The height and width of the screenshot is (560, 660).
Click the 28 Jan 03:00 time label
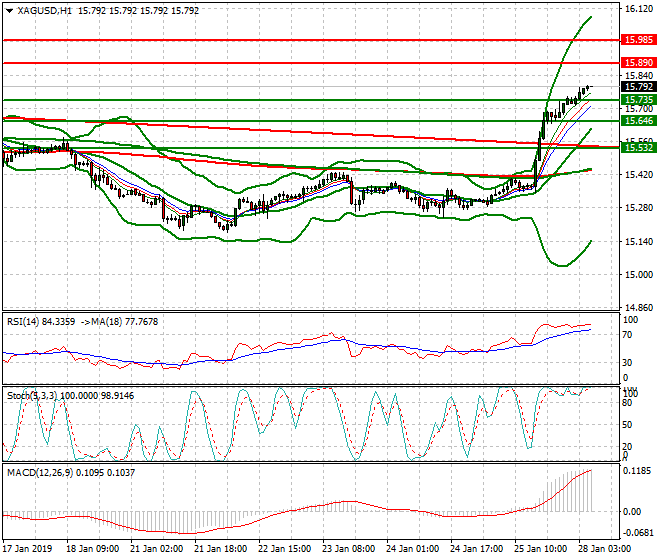click(x=604, y=550)
